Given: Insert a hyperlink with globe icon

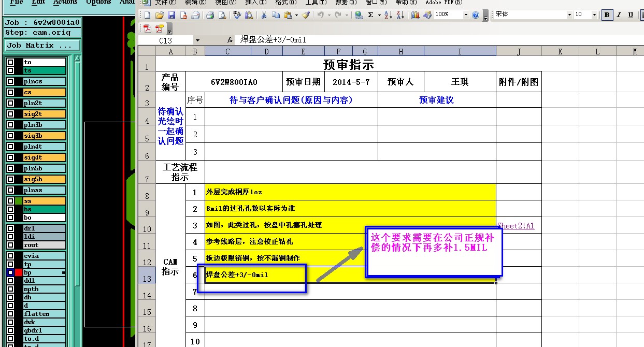Looking at the screenshot, I should coord(359,15).
